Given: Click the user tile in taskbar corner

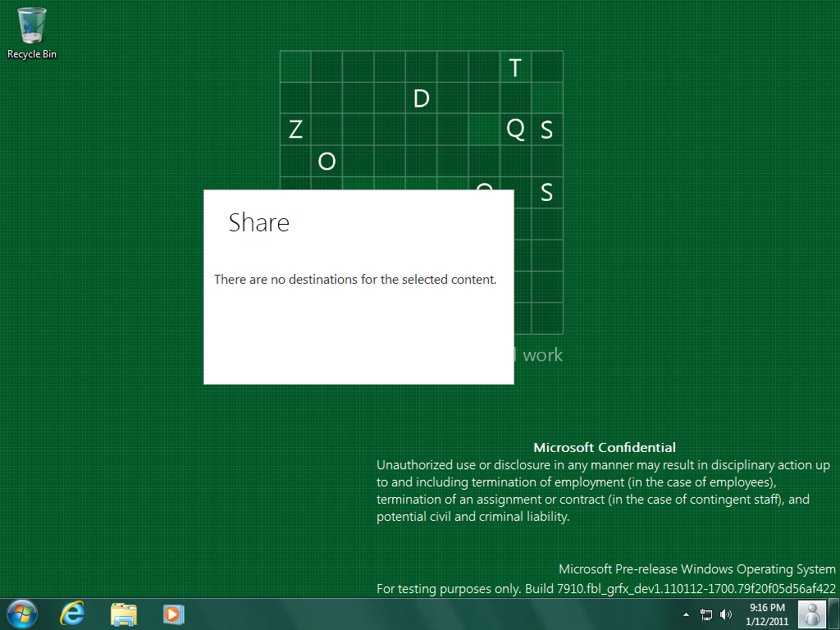Looking at the screenshot, I should [x=811, y=614].
